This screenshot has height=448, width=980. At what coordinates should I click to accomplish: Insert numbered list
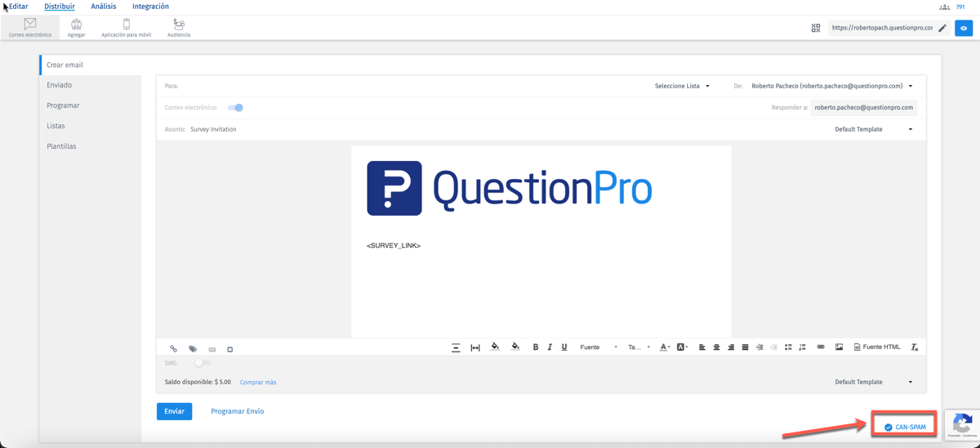pyautogui.click(x=802, y=347)
